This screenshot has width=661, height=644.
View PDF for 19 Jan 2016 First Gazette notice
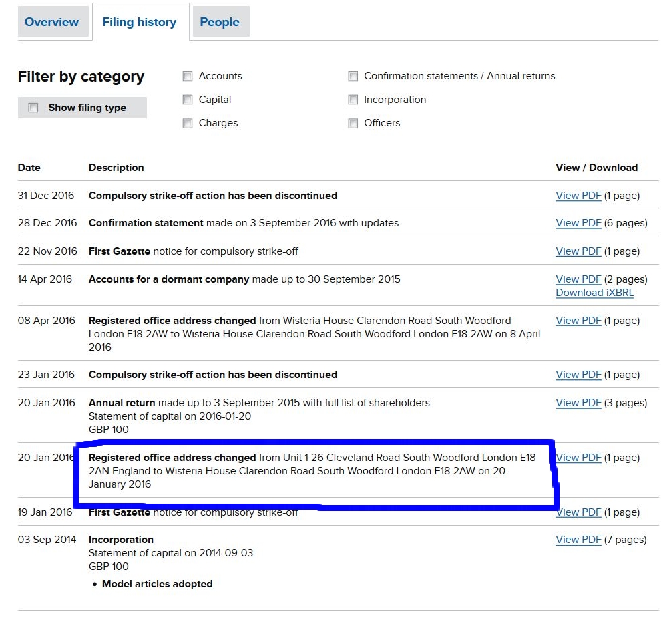click(578, 512)
